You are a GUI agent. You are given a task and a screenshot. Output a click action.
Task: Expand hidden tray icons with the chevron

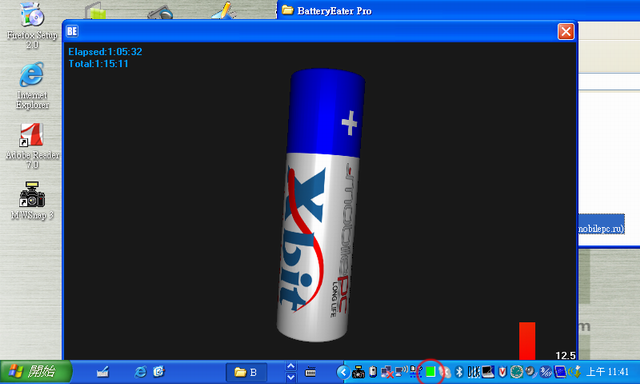click(343, 372)
